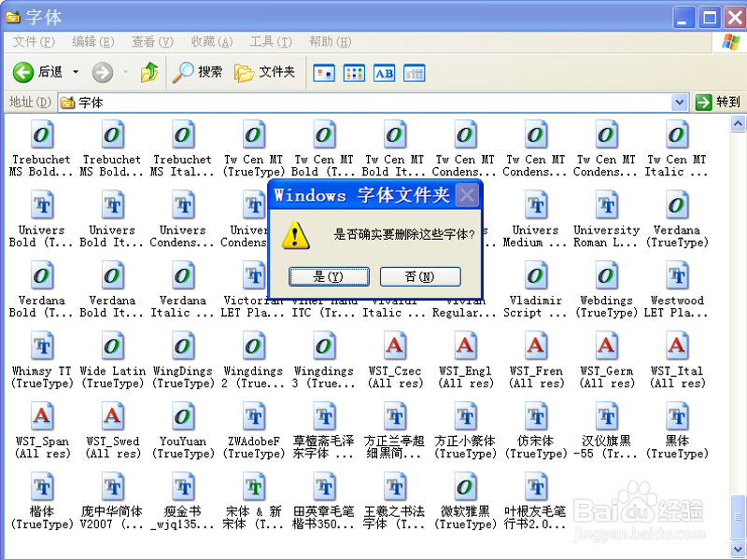Select the WST_Czec font icon
Image resolution: width=747 pixels, height=560 pixels.
[x=395, y=346]
